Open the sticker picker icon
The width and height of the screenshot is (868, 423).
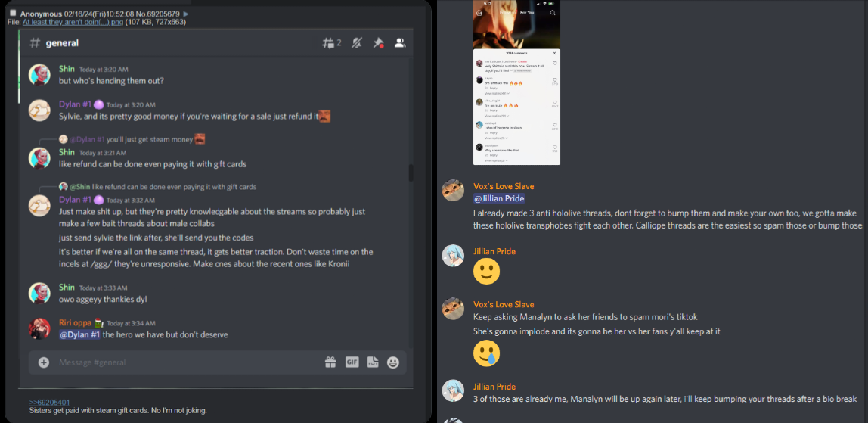point(373,362)
